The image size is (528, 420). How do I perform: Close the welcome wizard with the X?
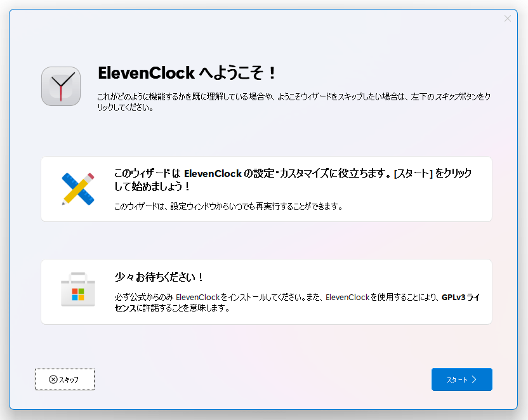click(x=508, y=18)
